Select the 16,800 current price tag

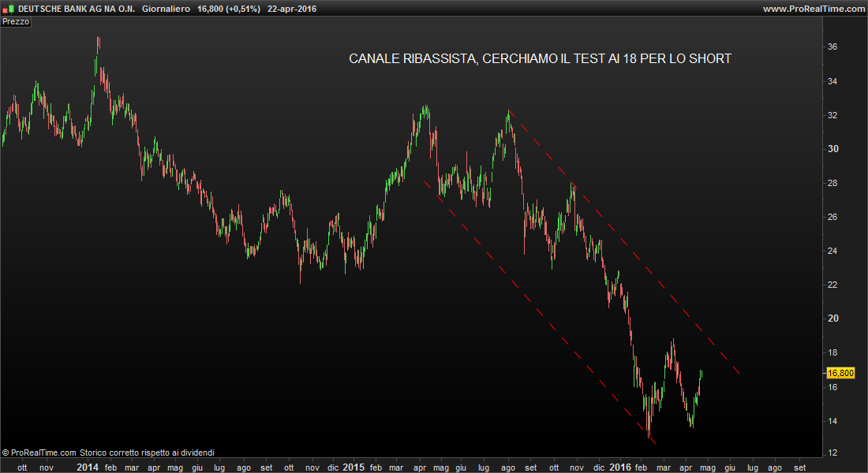tap(840, 373)
